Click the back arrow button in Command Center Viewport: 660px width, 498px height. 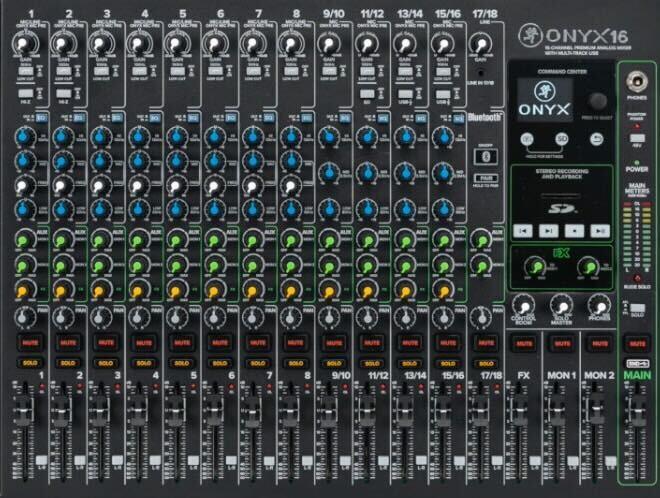pos(596,139)
